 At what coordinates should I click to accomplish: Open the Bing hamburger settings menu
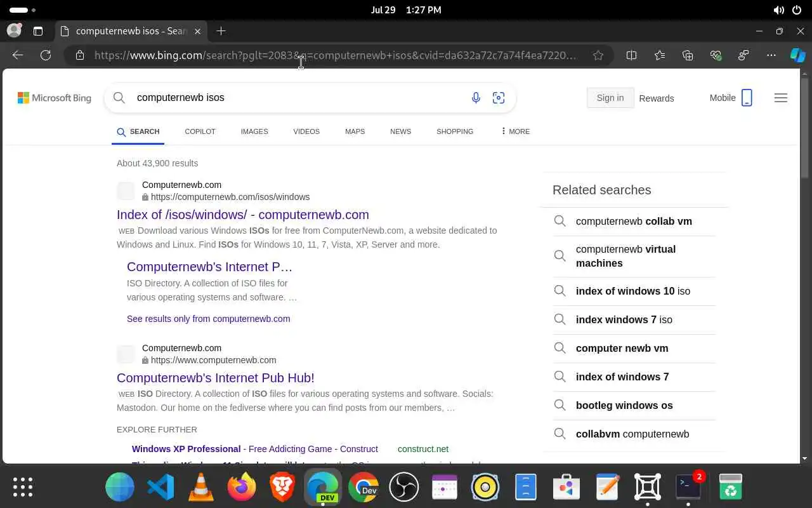pos(781,98)
